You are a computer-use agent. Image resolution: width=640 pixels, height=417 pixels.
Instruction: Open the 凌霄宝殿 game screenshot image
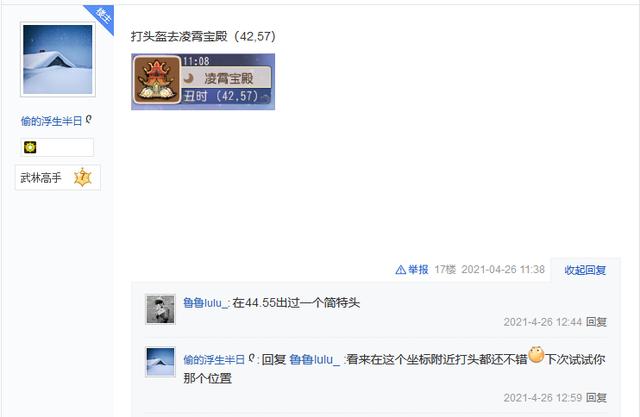point(203,82)
